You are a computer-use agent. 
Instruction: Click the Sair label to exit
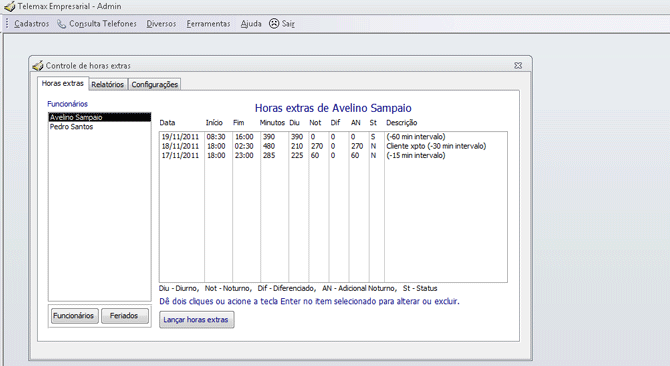[288, 23]
